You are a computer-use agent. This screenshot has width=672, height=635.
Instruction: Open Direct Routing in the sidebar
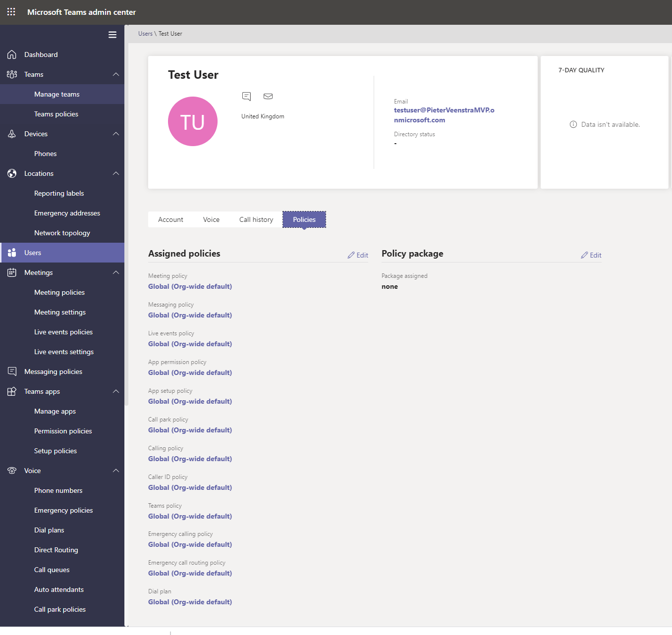coord(62,550)
